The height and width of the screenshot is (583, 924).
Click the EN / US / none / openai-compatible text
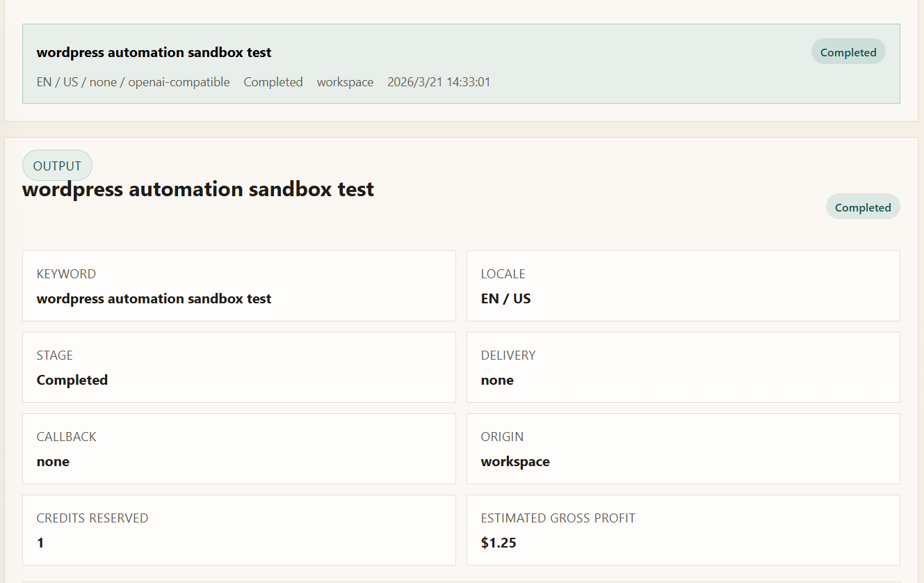click(133, 82)
